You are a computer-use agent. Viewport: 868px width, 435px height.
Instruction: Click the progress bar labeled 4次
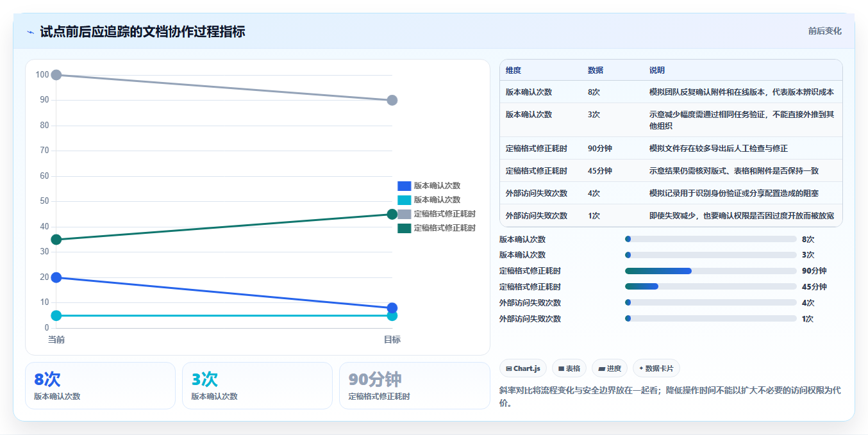(x=711, y=302)
